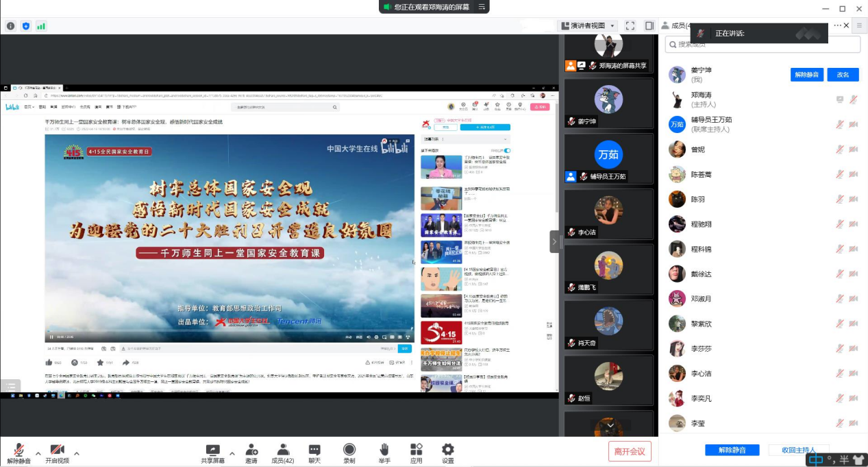
Task: Select member 黎紫欣 in list
Action: [x=762, y=324]
